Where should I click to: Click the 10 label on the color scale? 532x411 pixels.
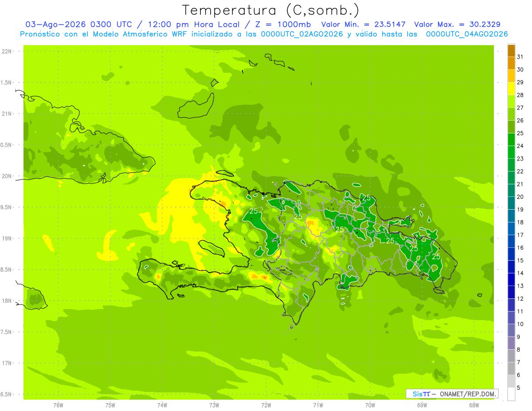520,324
